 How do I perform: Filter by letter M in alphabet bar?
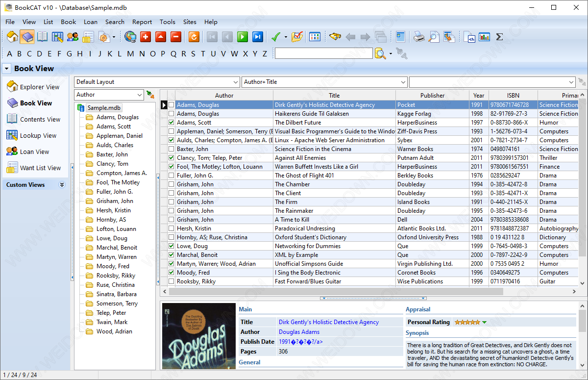coord(130,54)
